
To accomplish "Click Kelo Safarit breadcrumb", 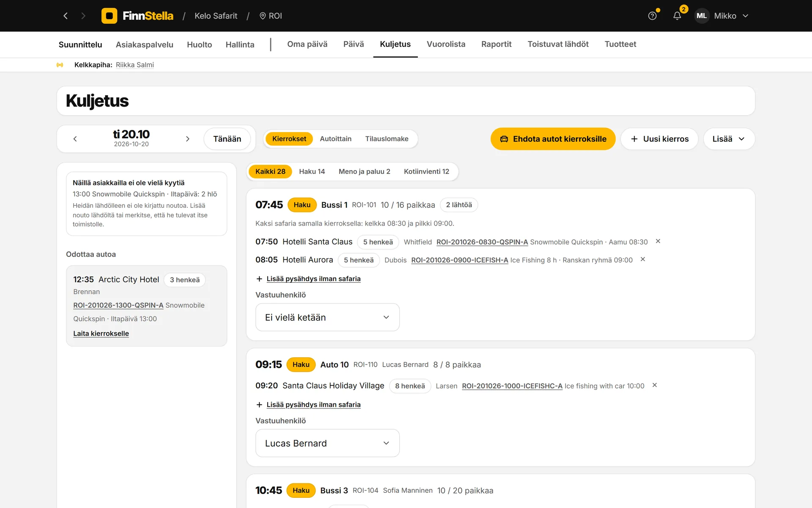I will point(216,16).
